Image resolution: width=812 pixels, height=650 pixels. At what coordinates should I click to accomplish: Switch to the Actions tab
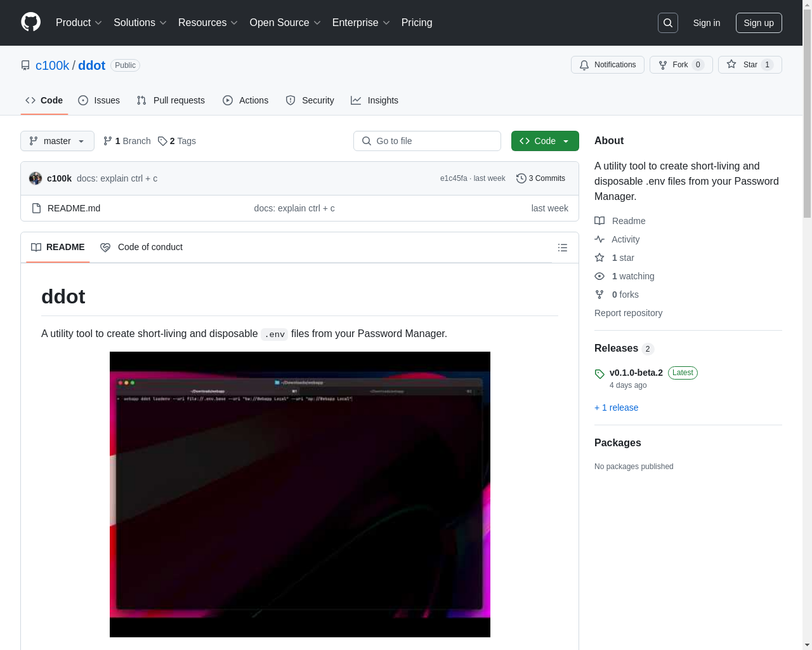246,100
